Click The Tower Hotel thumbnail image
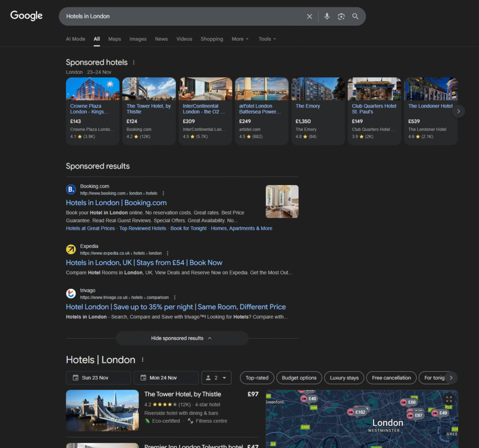This screenshot has height=448, width=479. (102, 411)
